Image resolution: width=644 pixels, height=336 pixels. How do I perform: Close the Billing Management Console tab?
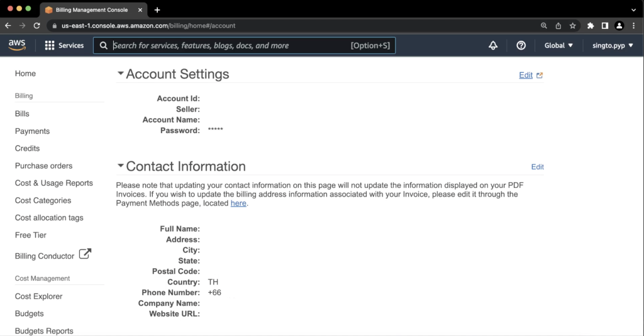140,10
